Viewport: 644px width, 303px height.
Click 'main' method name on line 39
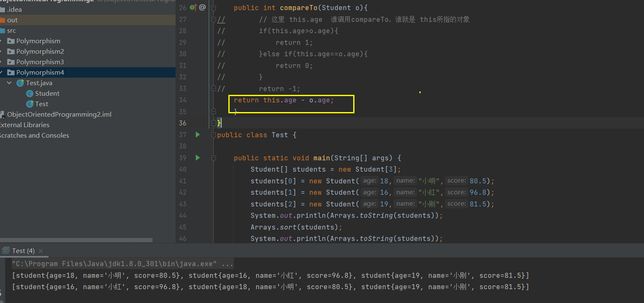322,158
